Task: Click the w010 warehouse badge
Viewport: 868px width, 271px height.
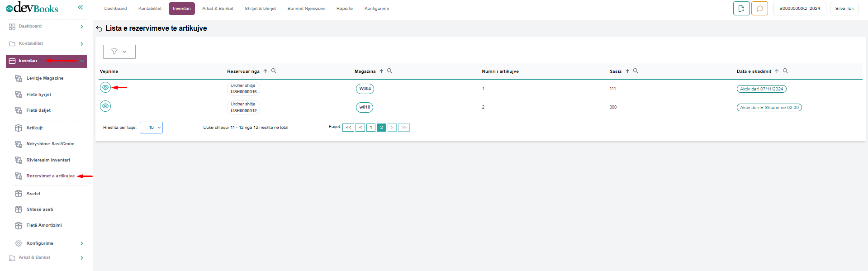Action: click(365, 108)
